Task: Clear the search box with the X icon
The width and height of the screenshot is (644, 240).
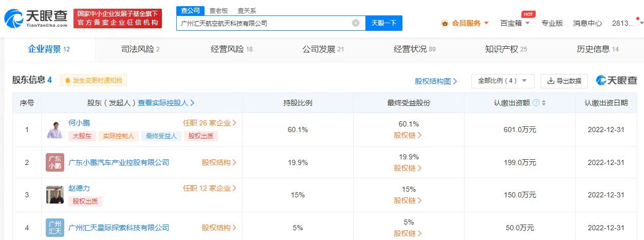Action: (356, 23)
